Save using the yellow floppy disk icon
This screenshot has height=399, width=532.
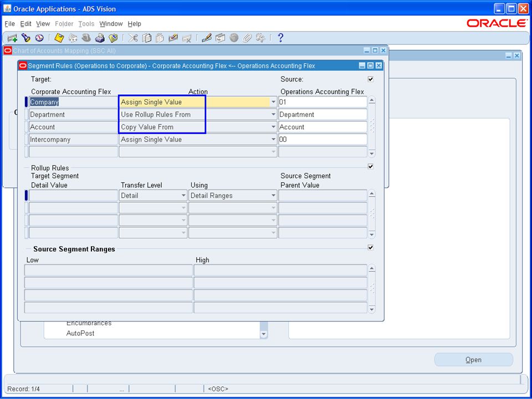[x=59, y=38]
